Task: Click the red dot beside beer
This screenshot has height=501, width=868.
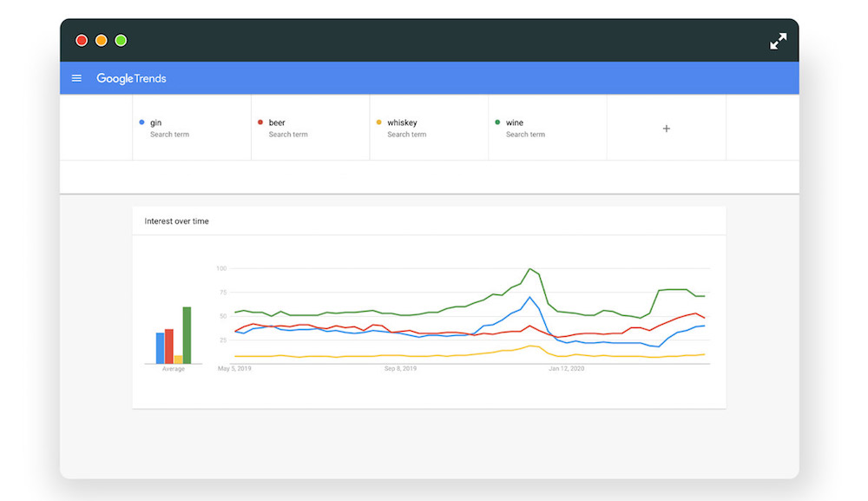Action: click(260, 123)
